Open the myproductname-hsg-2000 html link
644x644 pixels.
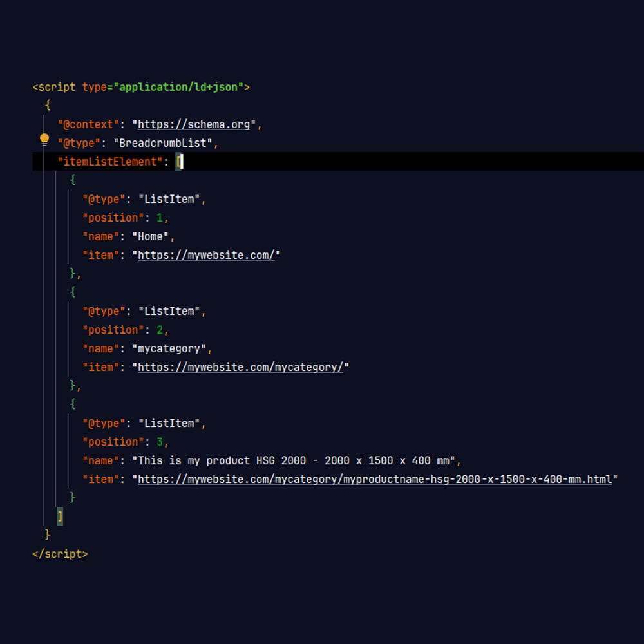pyautogui.click(x=375, y=479)
